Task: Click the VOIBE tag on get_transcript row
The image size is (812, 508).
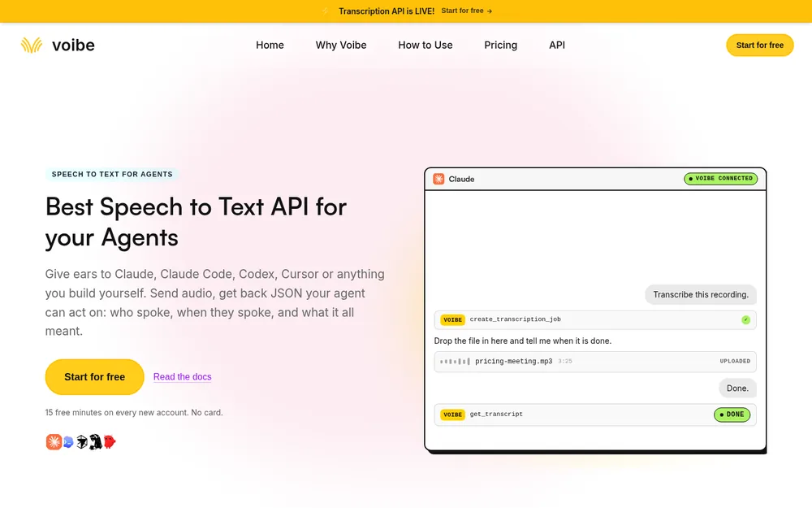Action: (x=452, y=415)
